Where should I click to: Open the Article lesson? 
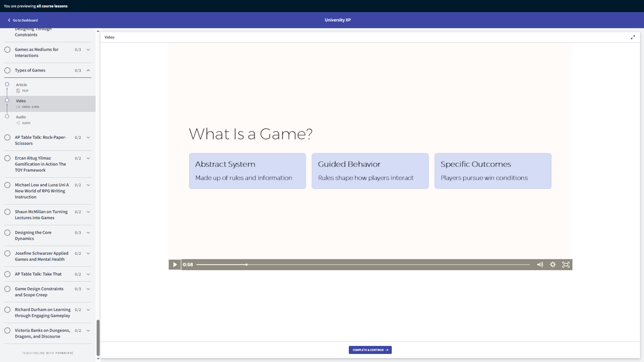21,85
